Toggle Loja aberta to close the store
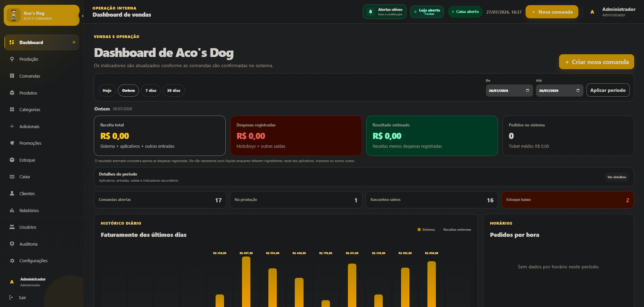The width and height of the screenshot is (644, 307). pos(427,12)
